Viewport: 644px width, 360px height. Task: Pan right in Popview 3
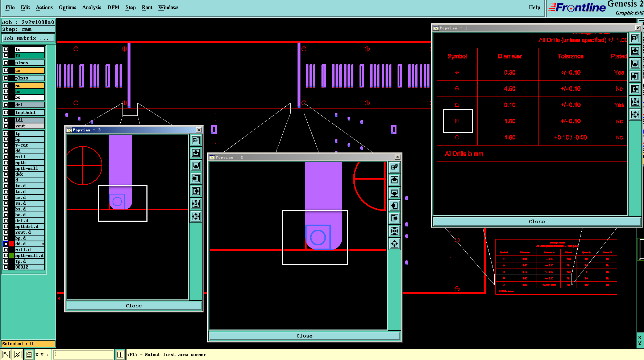(x=196, y=191)
